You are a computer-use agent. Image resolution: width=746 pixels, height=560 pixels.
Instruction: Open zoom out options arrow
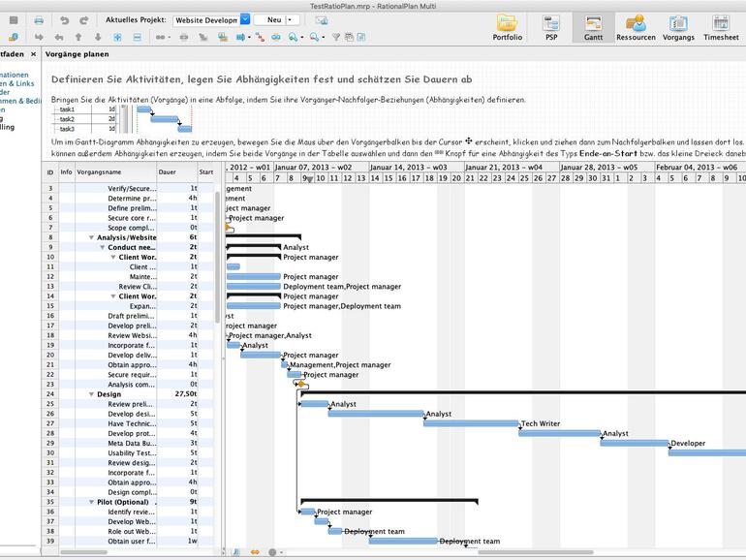click(x=323, y=37)
